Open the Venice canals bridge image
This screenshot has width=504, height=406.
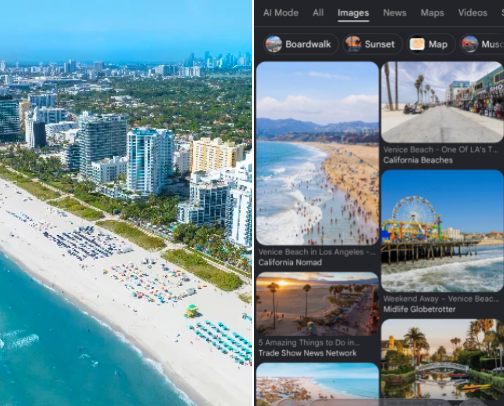pos(442,359)
